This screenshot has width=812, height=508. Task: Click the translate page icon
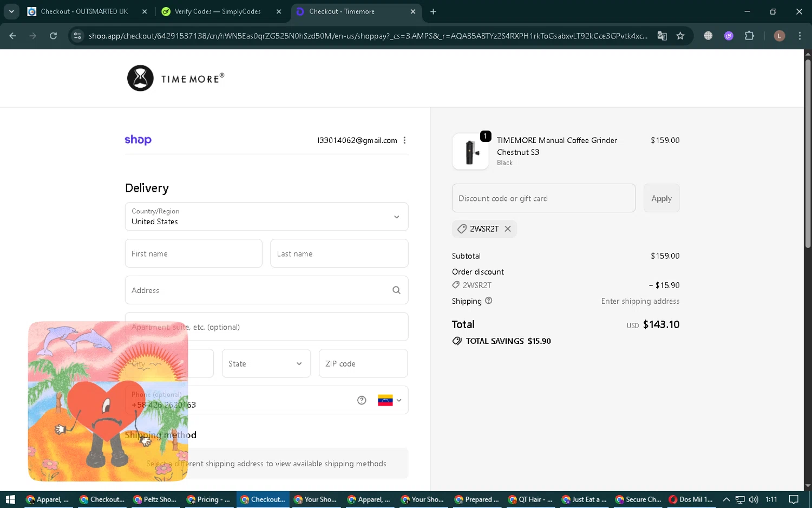click(x=662, y=36)
